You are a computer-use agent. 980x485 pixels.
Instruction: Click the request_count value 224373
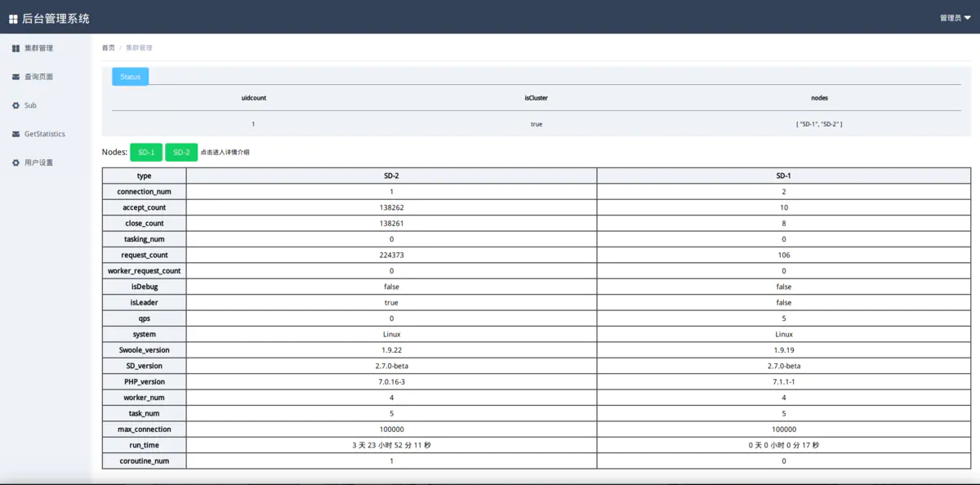pos(391,255)
